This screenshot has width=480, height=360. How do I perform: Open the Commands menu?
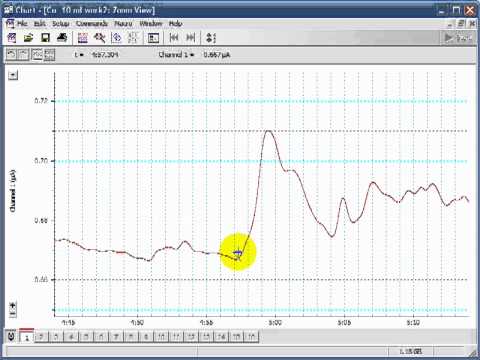92,23
